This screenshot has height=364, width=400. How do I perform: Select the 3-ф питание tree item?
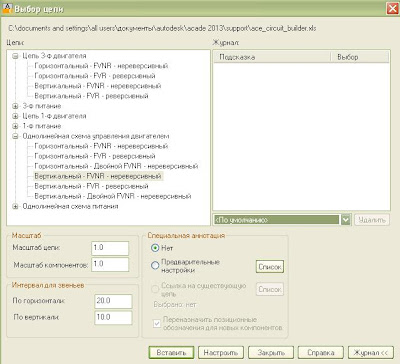(x=42, y=106)
